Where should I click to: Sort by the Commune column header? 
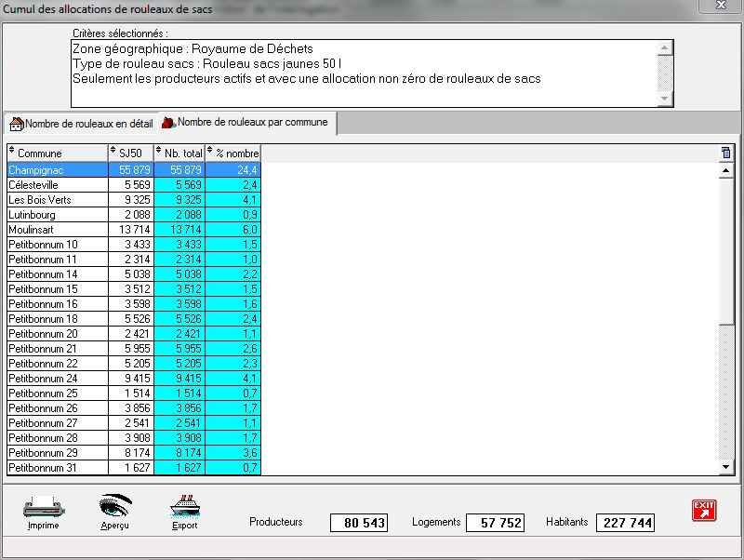click(57, 153)
